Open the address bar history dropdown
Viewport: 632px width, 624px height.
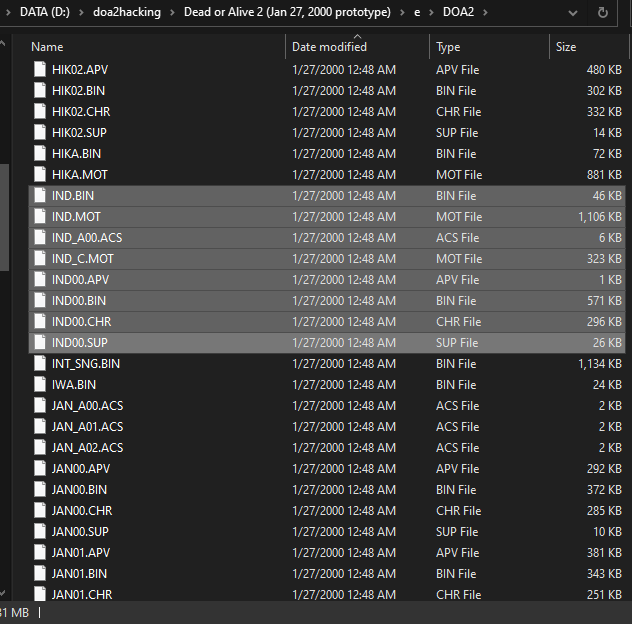572,13
